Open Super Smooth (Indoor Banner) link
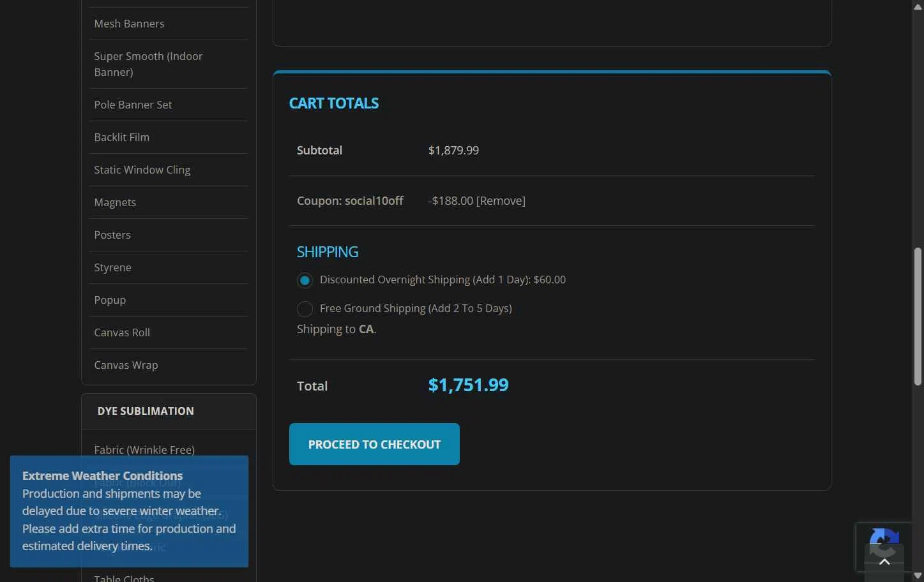Image resolution: width=924 pixels, height=582 pixels. tap(148, 64)
